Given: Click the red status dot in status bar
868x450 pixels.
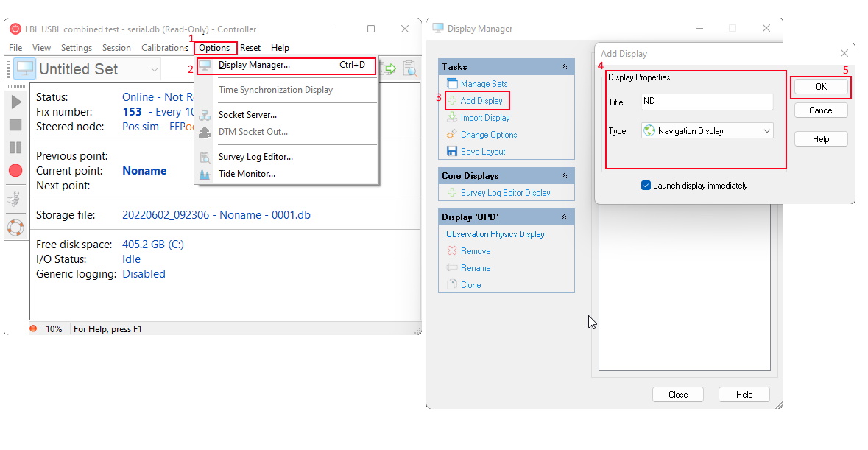Looking at the screenshot, I should tap(33, 328).
